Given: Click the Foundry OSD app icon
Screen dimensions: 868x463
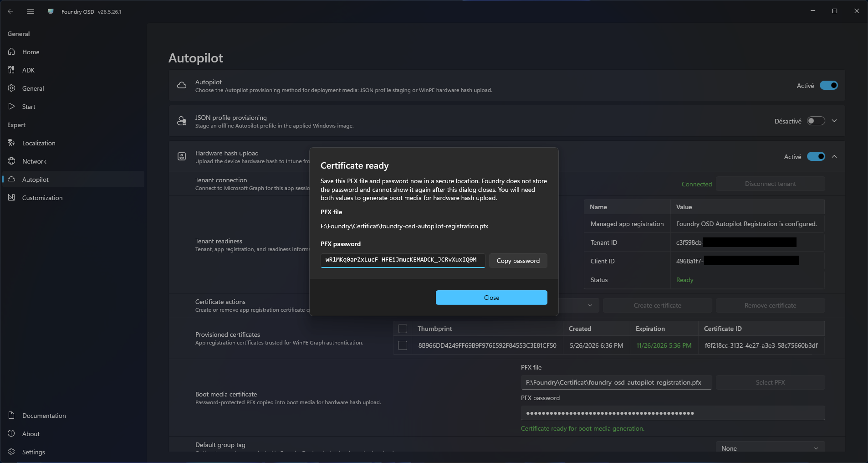Looking at the screenshot, I should tap(51, 11).
